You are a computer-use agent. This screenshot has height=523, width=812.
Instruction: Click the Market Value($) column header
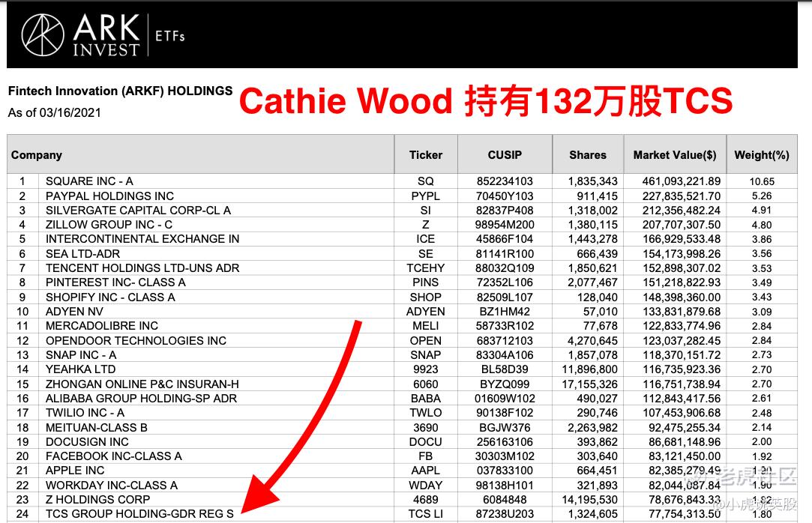675,154
